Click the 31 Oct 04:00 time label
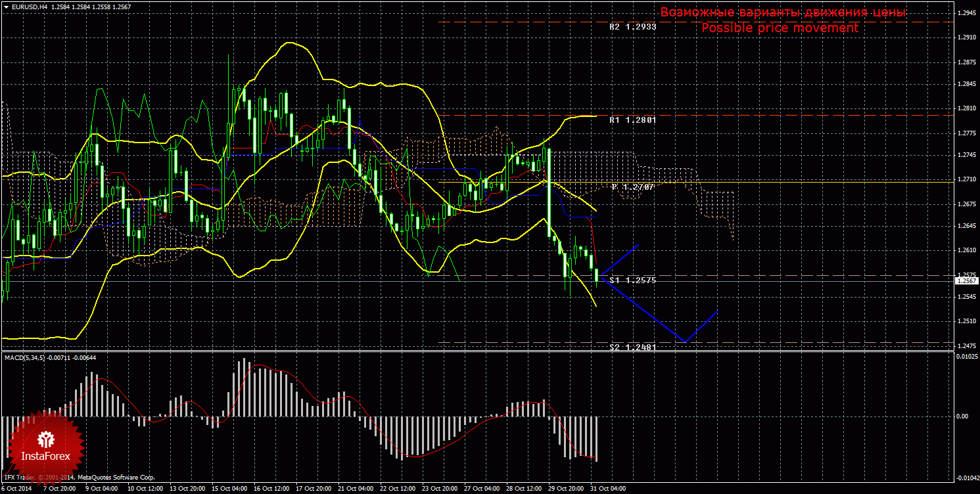 coord(608,489)
